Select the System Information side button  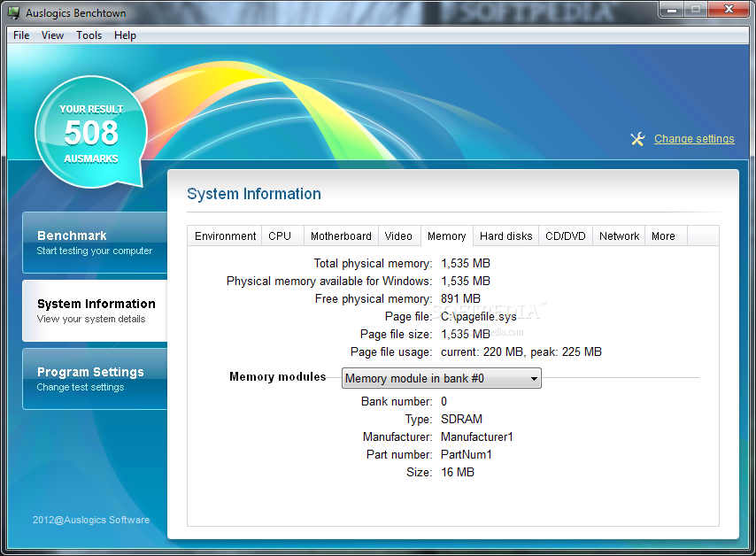point(95,311)
